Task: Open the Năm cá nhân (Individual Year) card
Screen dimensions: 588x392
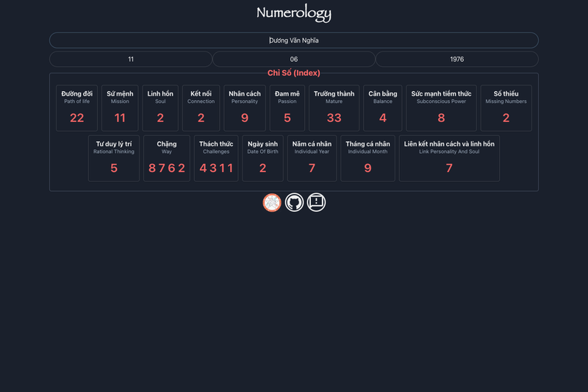Action: (x=312, y=158)
